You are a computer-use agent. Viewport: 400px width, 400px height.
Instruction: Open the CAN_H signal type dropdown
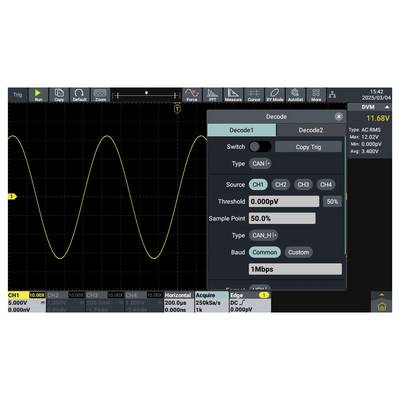coord(263,235)
